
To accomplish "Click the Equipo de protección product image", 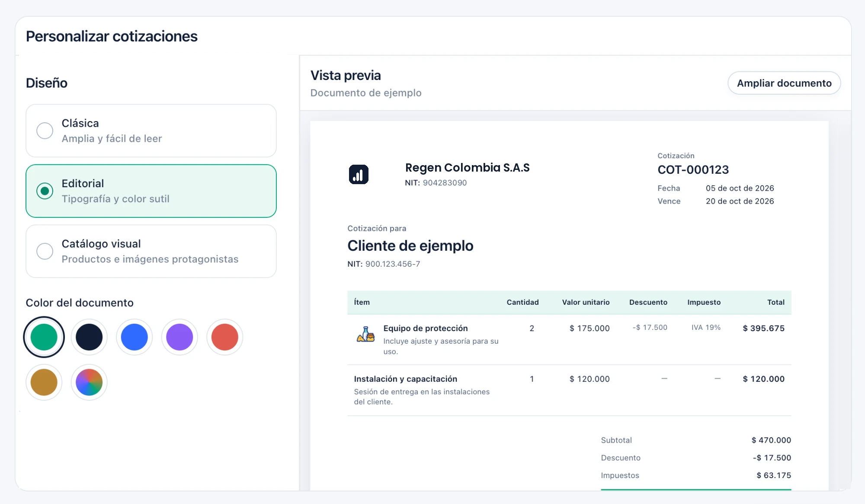I will 365,334.
